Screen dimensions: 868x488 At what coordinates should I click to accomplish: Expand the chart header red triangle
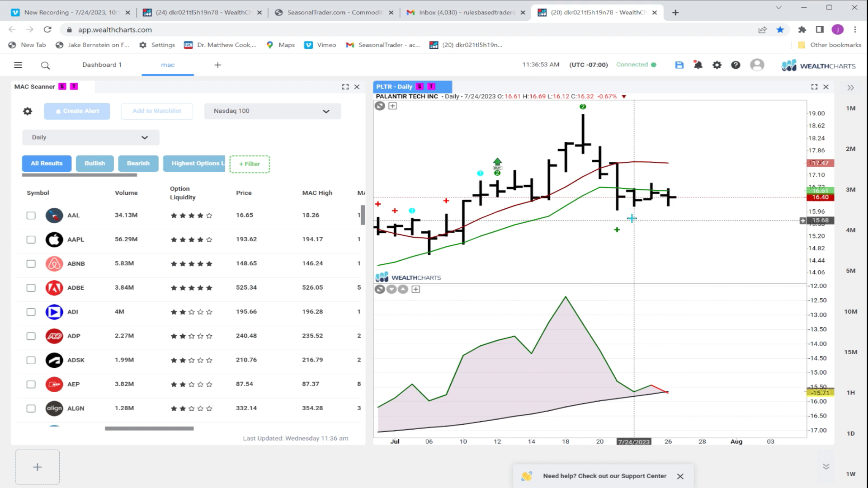[x=624, y=96]
